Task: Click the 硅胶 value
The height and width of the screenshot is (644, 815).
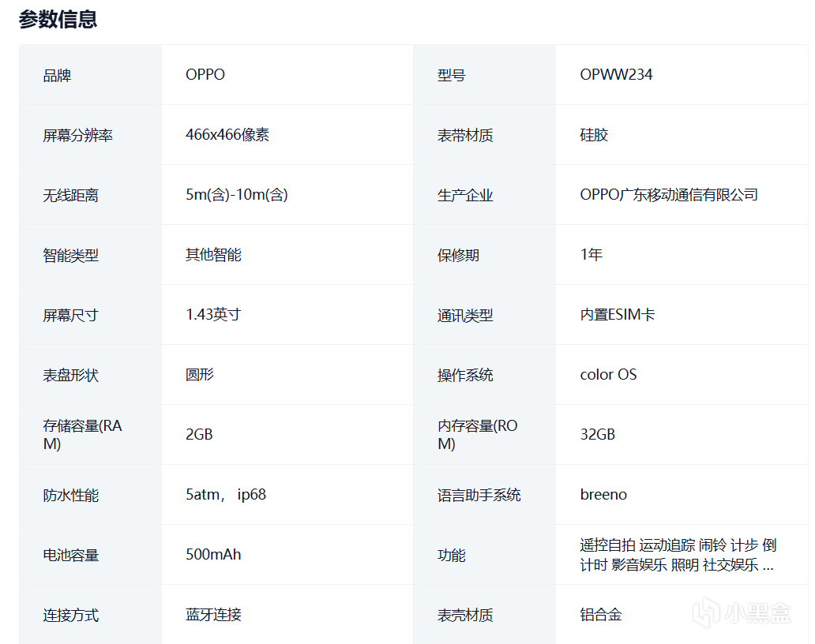Action: click(594, 135)
